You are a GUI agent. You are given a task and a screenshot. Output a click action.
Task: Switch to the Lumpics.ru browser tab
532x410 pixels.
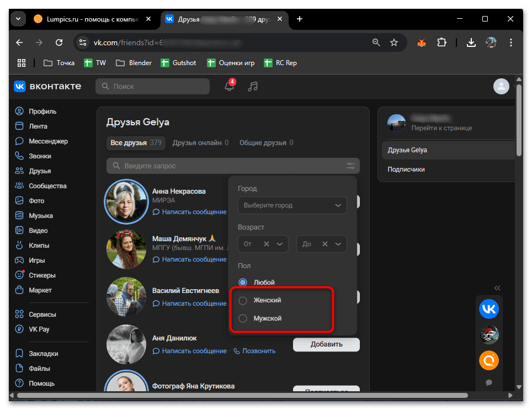tap(92, 19)
